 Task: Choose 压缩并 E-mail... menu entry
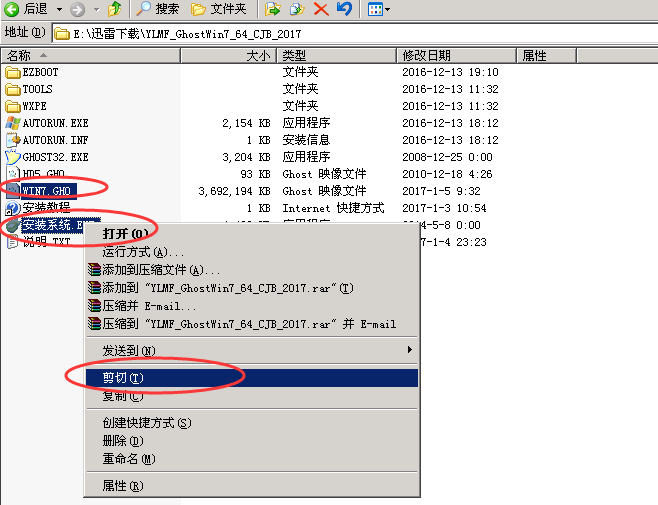pos(252,306)
